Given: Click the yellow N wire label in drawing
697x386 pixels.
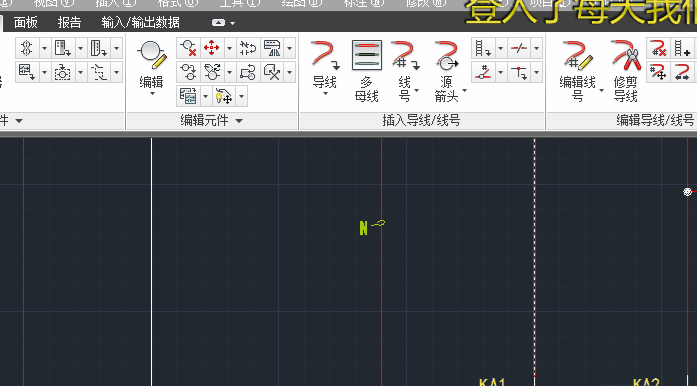Looking at the screenshot, I should [364, 228].
